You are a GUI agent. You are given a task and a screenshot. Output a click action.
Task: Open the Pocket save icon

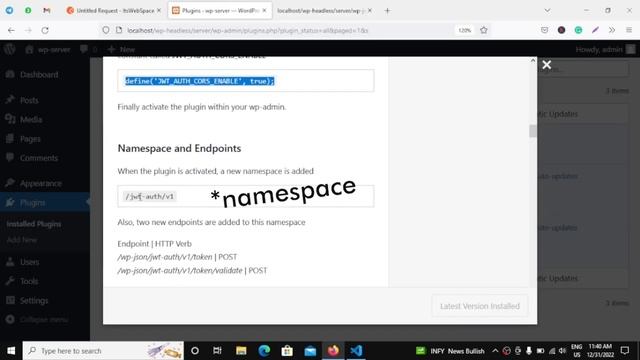tap(544, 30)
